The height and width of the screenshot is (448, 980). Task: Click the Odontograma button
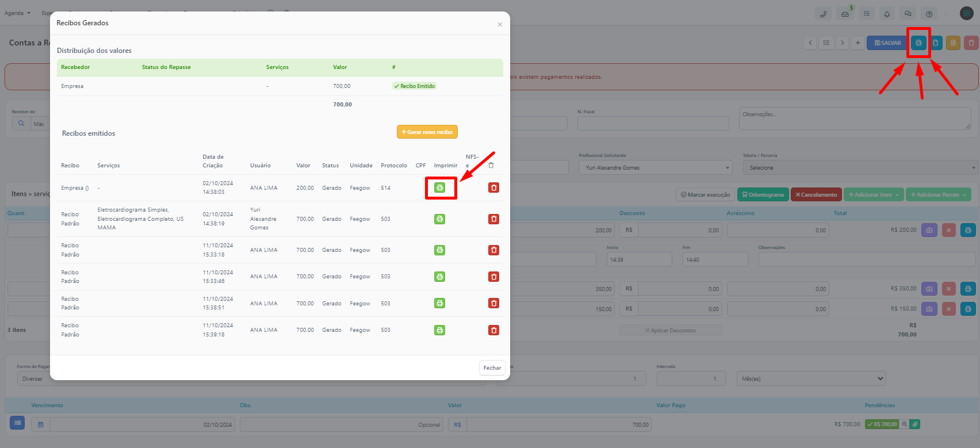click(x=763, y=194)
